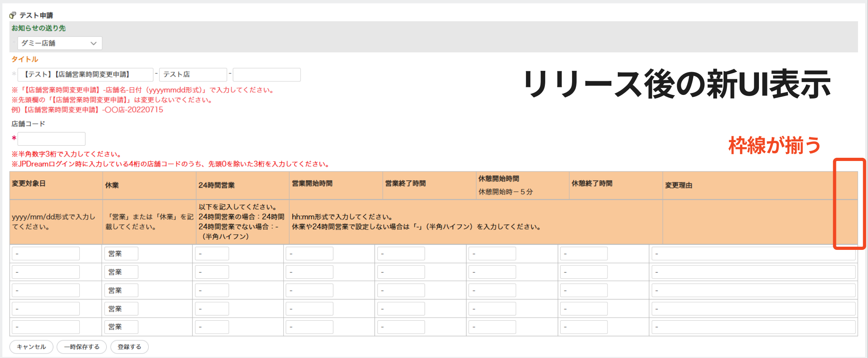Viewport: 868px width, 358px height.
Task: Click the 変更理由 field in the second row
Action: 753,272
